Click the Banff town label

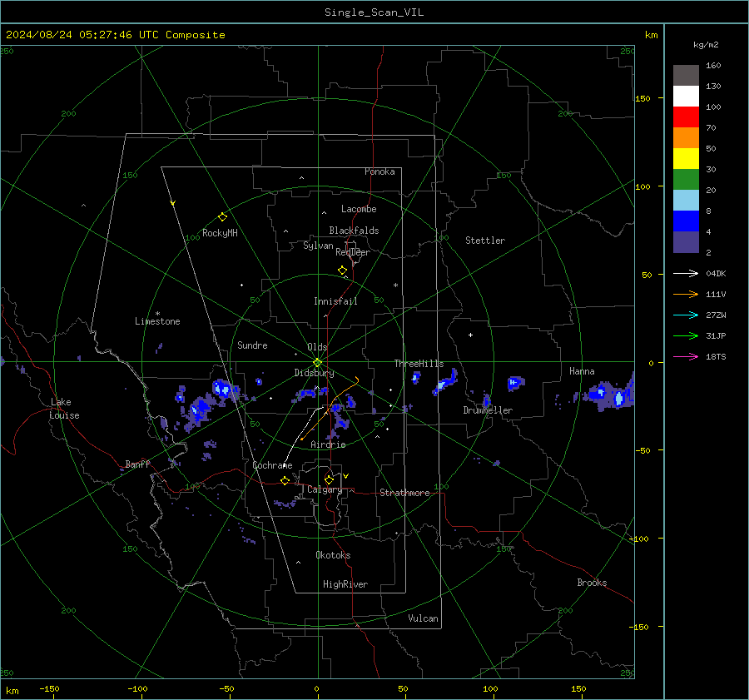click(x=137, y=464)
